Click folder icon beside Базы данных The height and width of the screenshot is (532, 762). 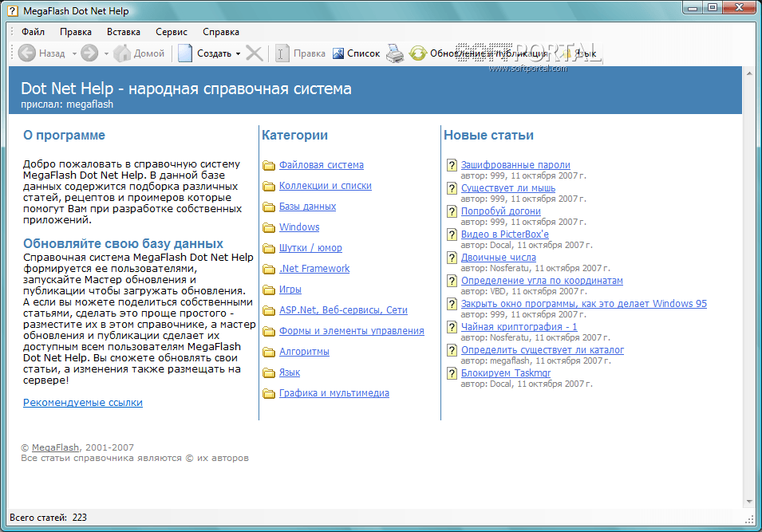click(269, 207)
